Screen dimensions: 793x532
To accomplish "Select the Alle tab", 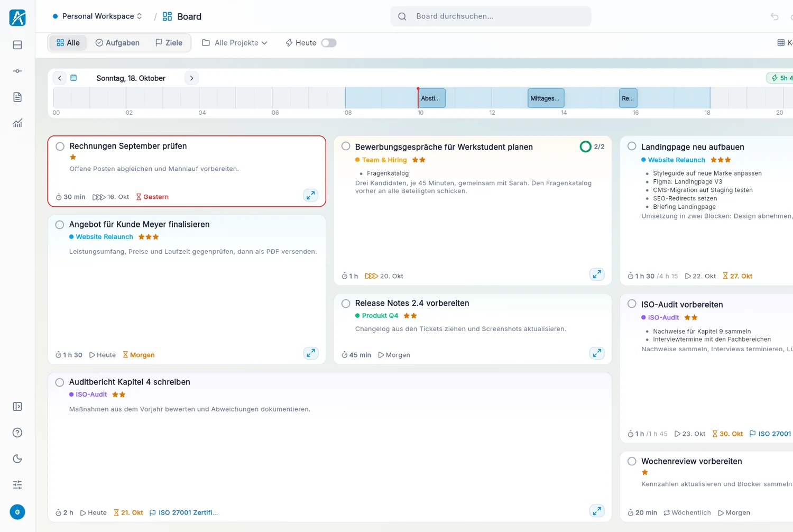I will click(x=68, y=43).
